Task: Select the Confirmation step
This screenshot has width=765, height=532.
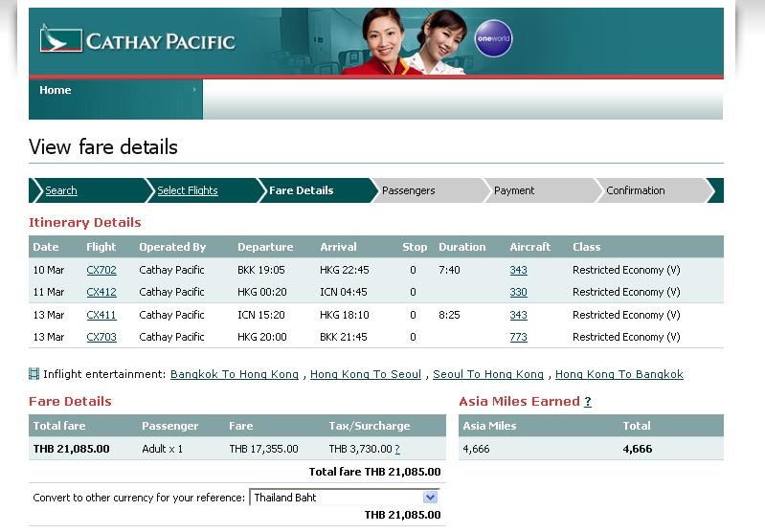Action: pyautogui.click(x=635, y=190)
